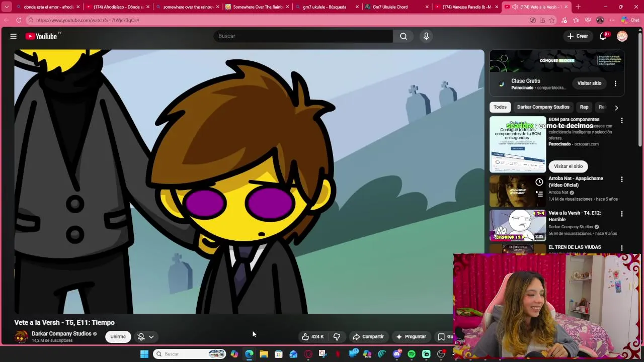Like the video showing 424 K
644x362 pixels.
pos(312,337)
